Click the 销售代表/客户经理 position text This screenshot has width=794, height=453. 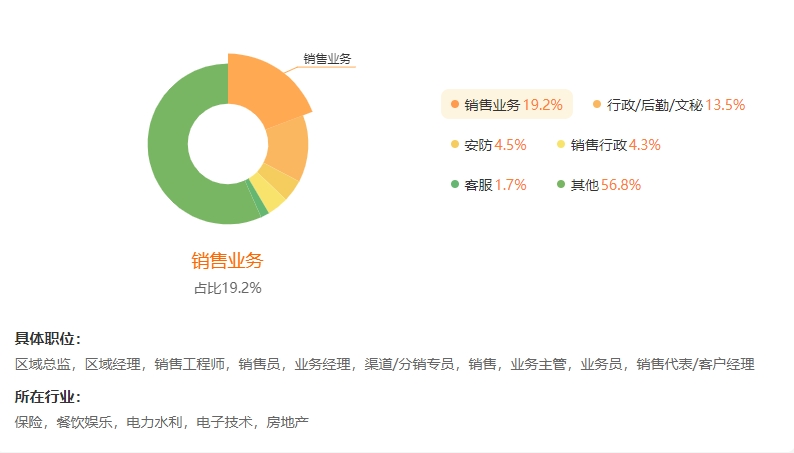695,364
